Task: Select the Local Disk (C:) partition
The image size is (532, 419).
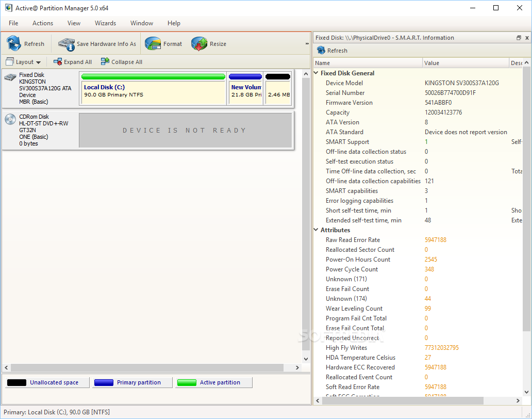Action: coord(153,89)
